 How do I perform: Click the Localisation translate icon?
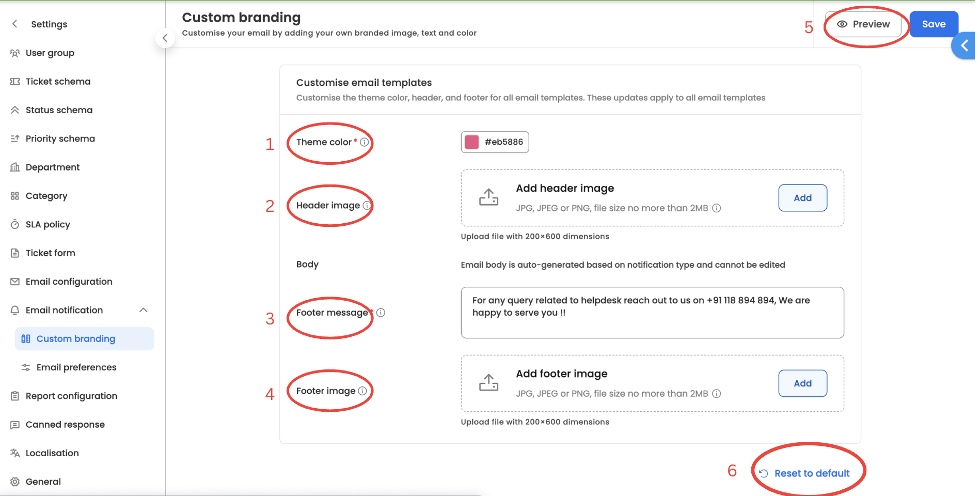coord(15,453)
